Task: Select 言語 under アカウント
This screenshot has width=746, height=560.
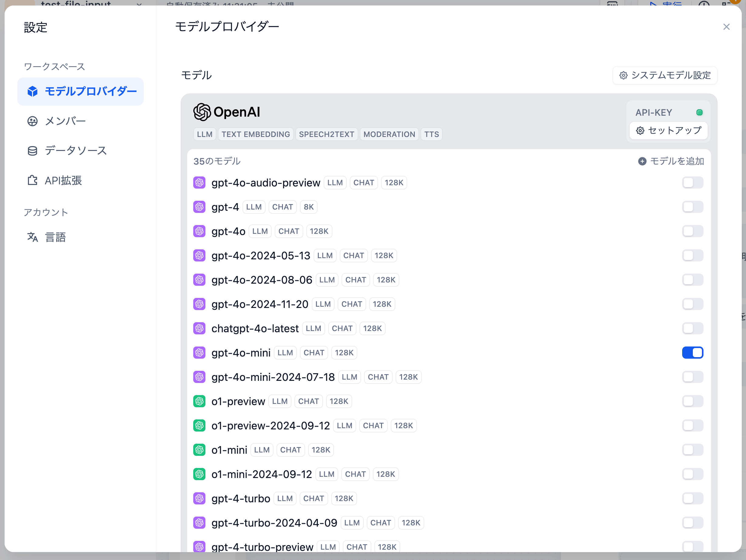Action: [55, 237]
